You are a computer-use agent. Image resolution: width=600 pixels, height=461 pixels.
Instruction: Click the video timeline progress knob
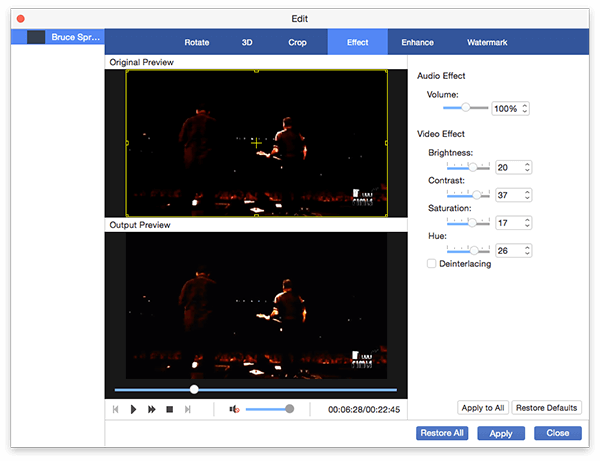point(194,389)
